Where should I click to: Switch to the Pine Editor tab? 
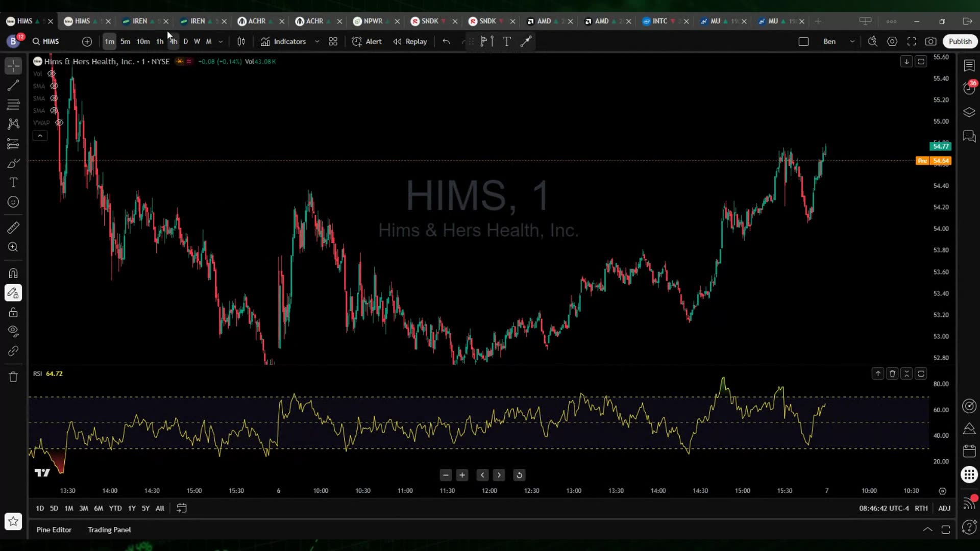pyautogui.click(x=54, y=530)
